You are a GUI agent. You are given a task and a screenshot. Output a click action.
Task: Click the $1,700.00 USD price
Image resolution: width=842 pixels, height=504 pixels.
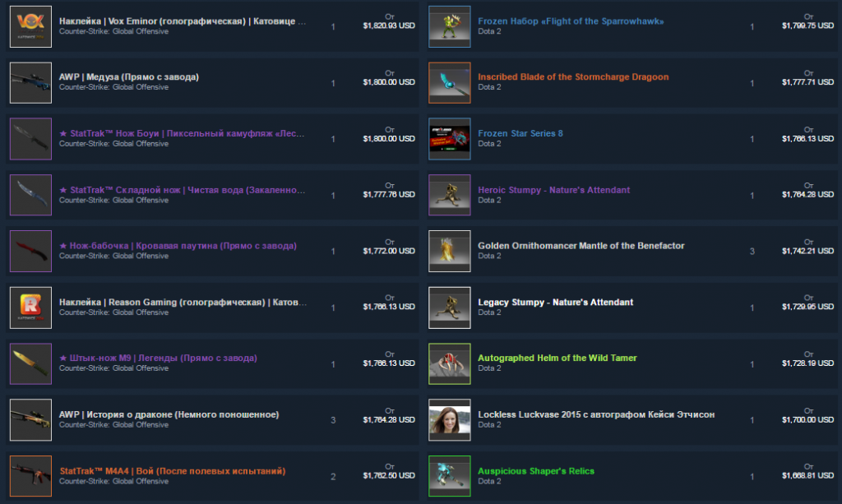(x=807, y=419)
